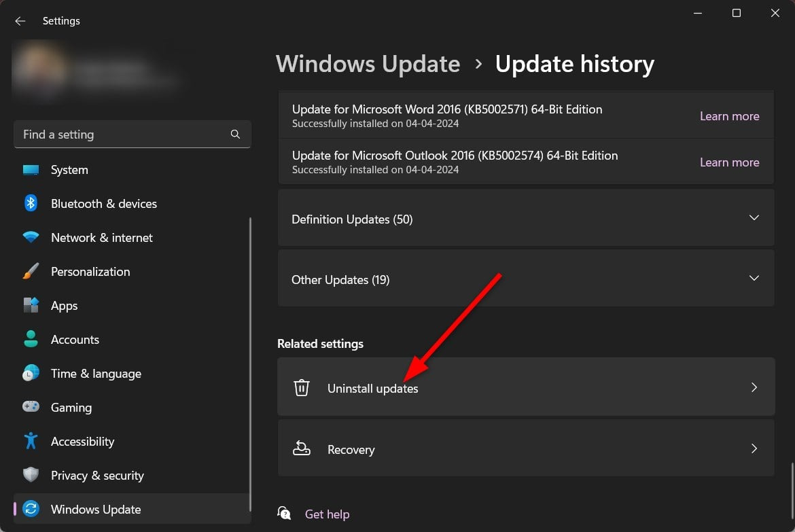Click the Get help chat icon
795x532 pixels.
point(285,513)
